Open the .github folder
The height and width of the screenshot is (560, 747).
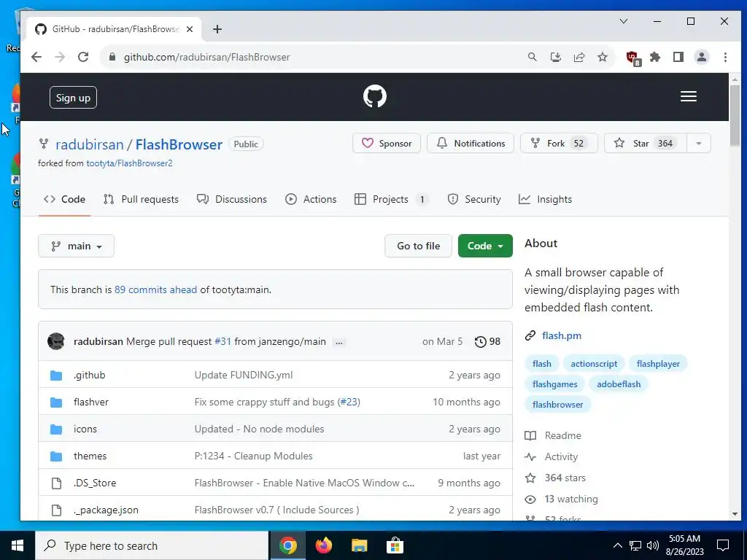pos(90,376)
